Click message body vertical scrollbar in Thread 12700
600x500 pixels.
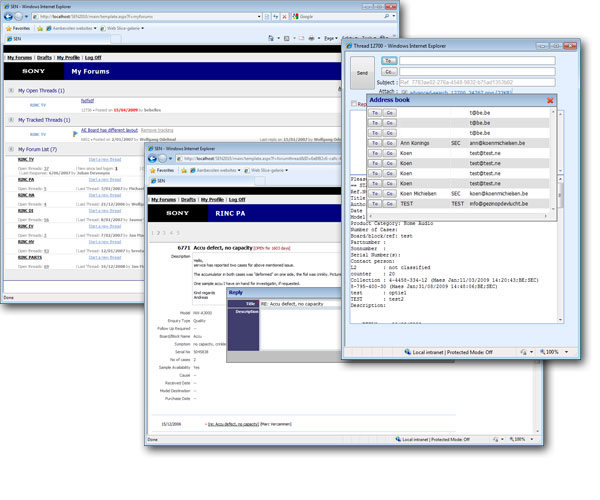(x=560, y=249)
